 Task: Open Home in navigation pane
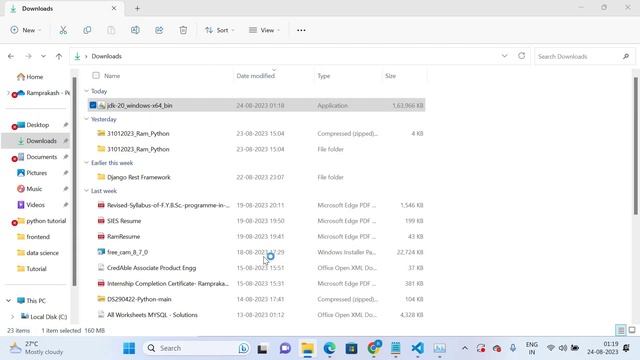point(30,77)
